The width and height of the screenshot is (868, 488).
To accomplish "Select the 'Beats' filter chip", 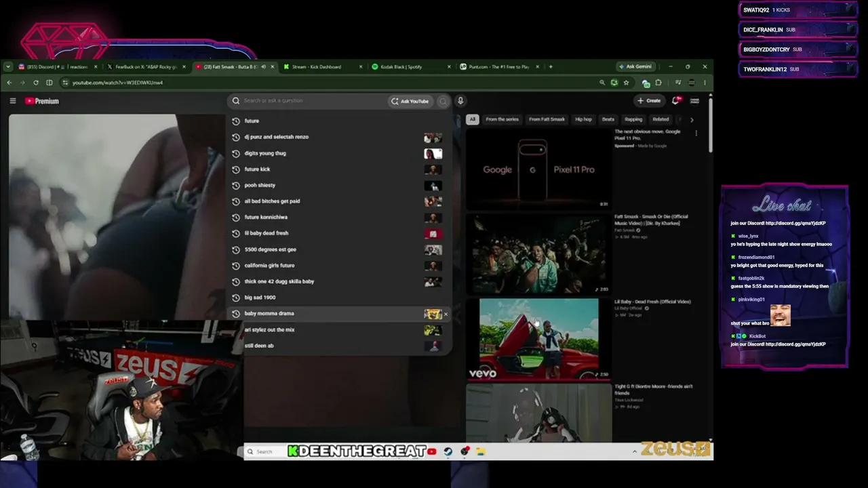I will click(x=608, y=119).
